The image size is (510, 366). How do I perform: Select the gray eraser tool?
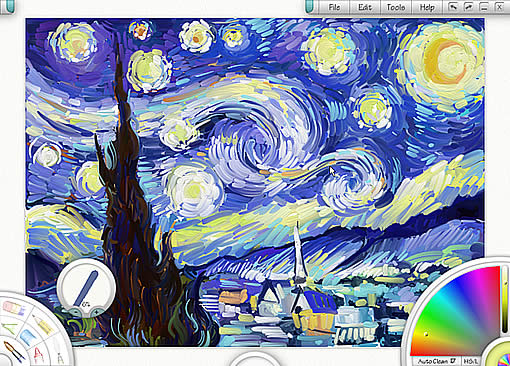tap(60, 358)
